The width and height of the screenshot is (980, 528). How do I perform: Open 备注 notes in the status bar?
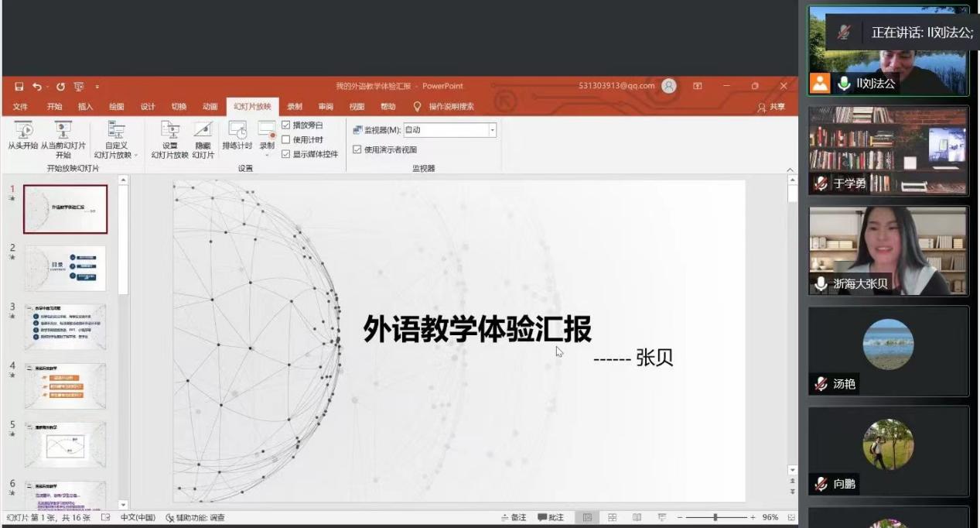click(514, 517)
